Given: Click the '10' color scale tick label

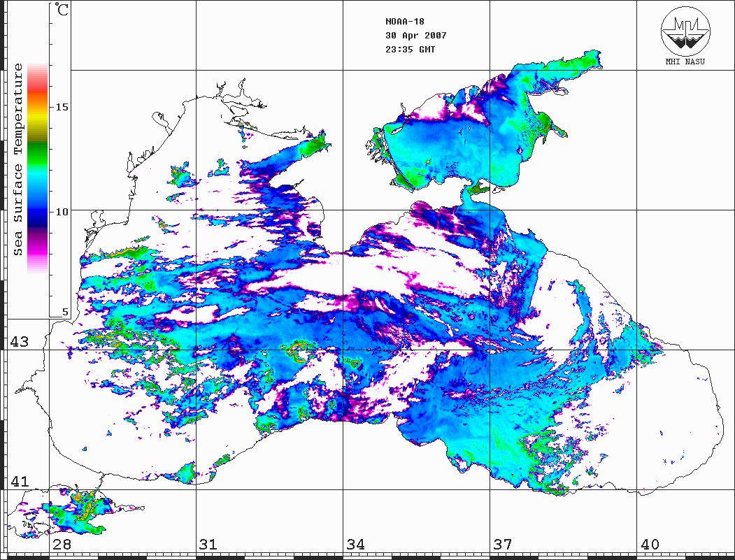Looking at the screenshot, I should (62, 212).
